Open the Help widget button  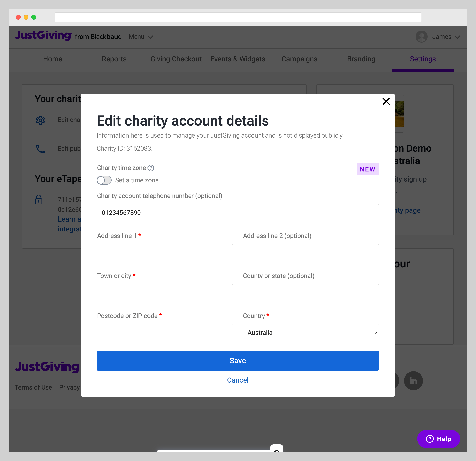(438, 439)
